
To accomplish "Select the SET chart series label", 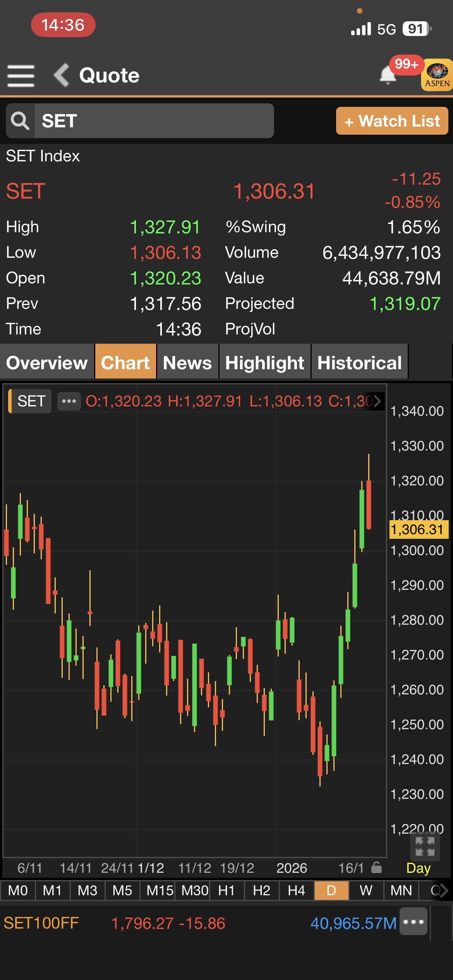I will pos(31,401).
